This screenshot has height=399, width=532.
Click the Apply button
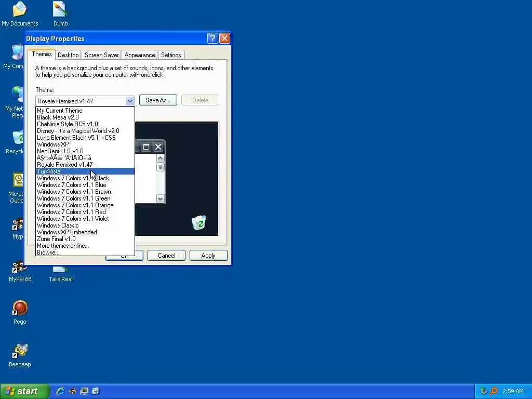tap(208, 256)
